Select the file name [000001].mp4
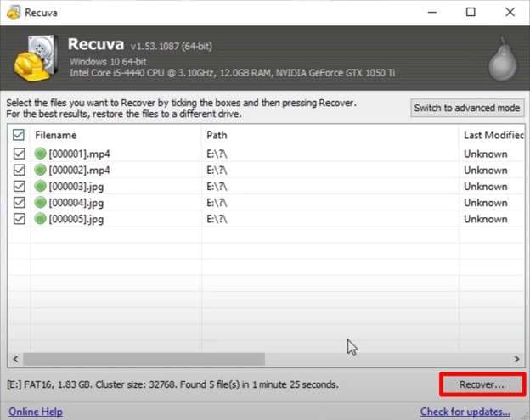 [80, 154]
